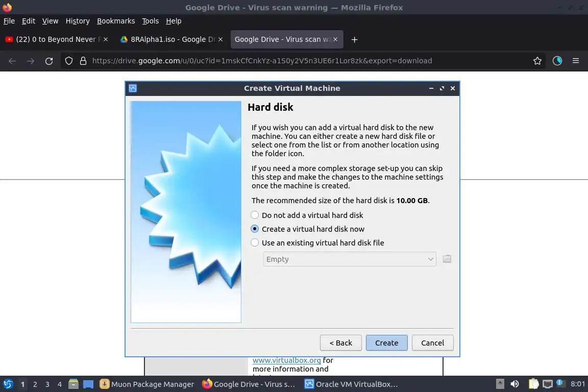Cancel the Create Virtual Machine wizard
This screenshot has width=588, height=392.
432,343
